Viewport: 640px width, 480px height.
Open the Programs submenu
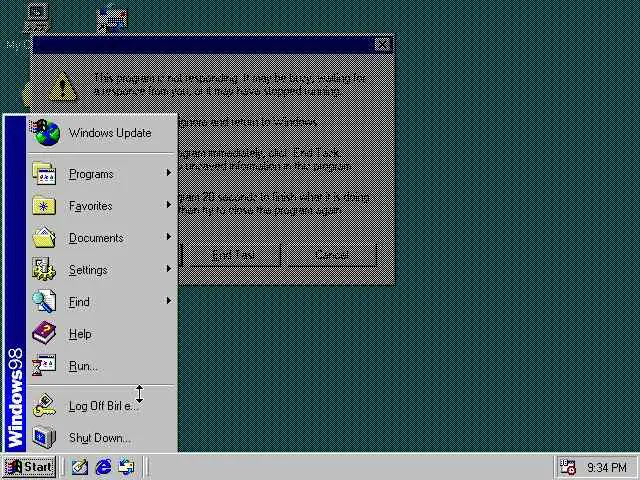102,174
